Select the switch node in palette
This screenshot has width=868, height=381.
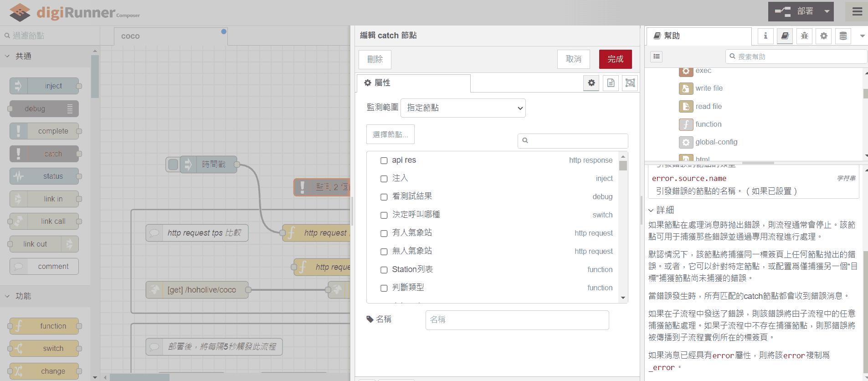pyautogui.click(x=44, y=348)
